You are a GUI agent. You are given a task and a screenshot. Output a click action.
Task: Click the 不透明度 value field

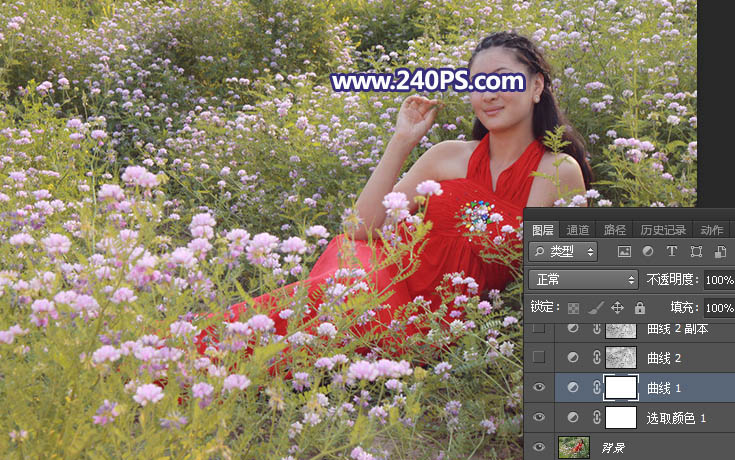coord(718,280)
